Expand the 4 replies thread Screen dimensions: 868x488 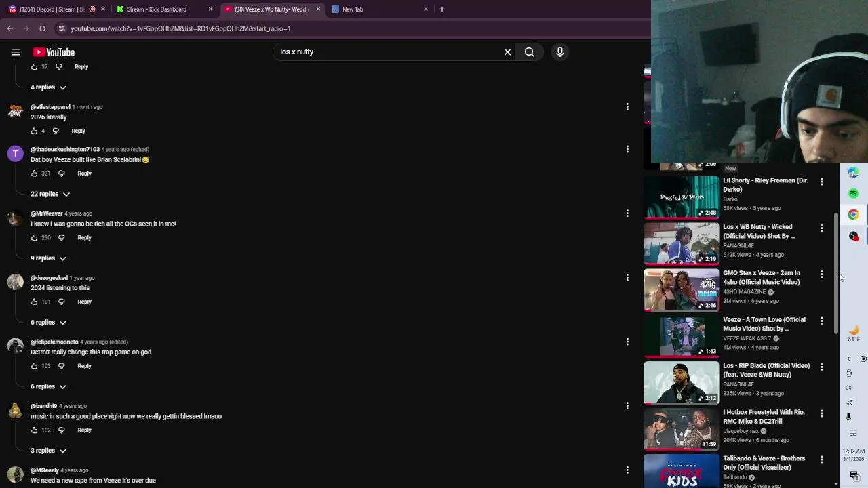[48, 87]
